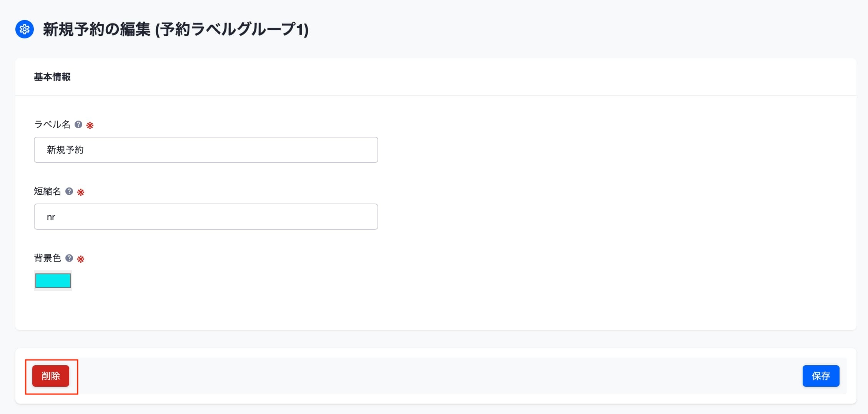Click the 基本情報 section header
Screen dimensions: 868x414
52,77
